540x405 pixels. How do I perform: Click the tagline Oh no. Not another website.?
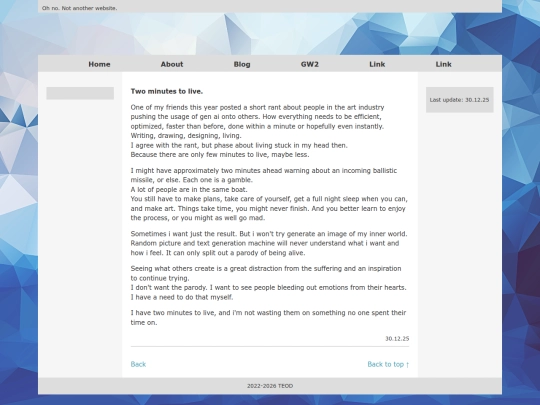80,8
